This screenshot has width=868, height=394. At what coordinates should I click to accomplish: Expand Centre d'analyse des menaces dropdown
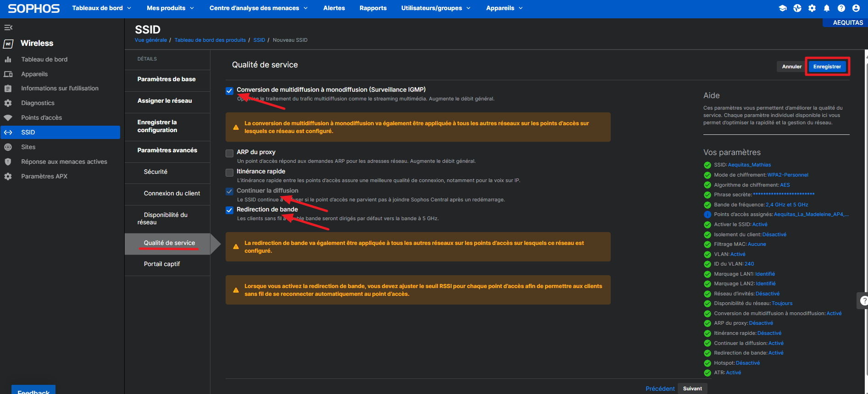[x=259, y=8]
